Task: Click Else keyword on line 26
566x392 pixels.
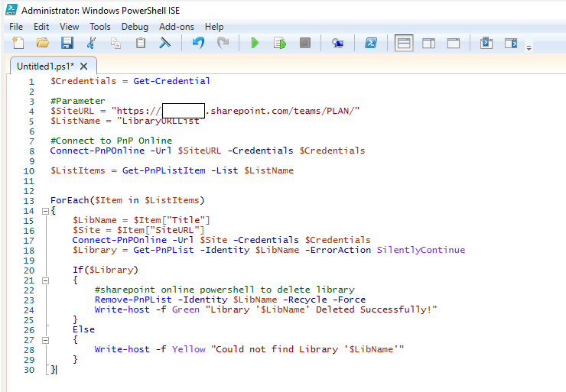Action: click(83, 329)
